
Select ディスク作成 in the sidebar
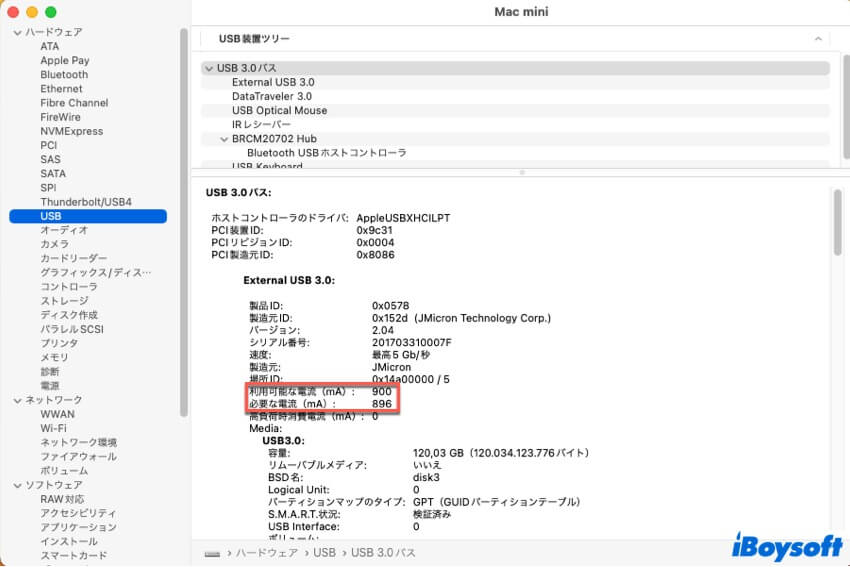click(69, 314)
